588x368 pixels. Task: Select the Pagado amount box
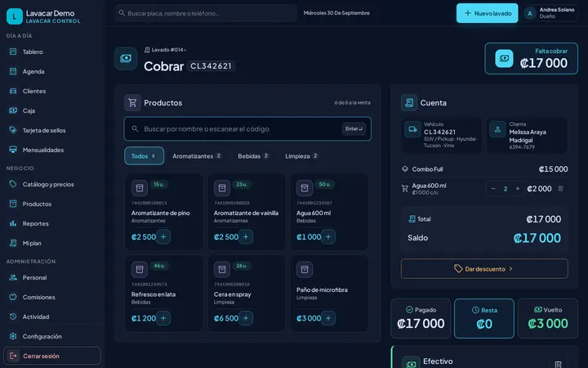click(421, 318)
